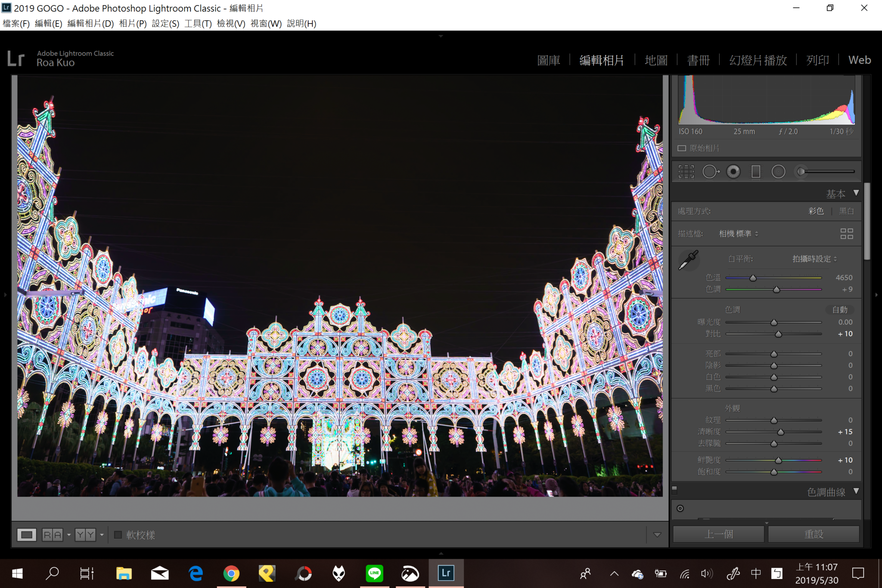Open white balance preset dropdown 拍攝時設定
This screenshot has height=588, width=882.
click(814, 259)
